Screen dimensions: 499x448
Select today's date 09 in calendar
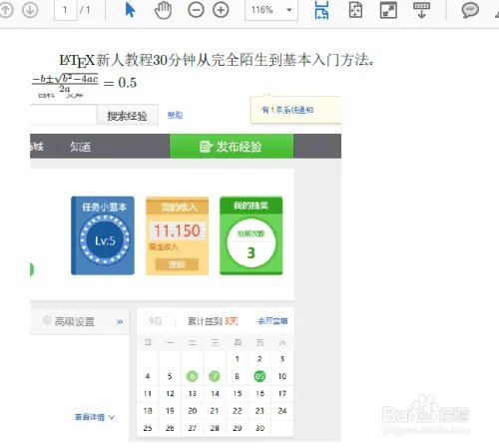click(259, 376)
